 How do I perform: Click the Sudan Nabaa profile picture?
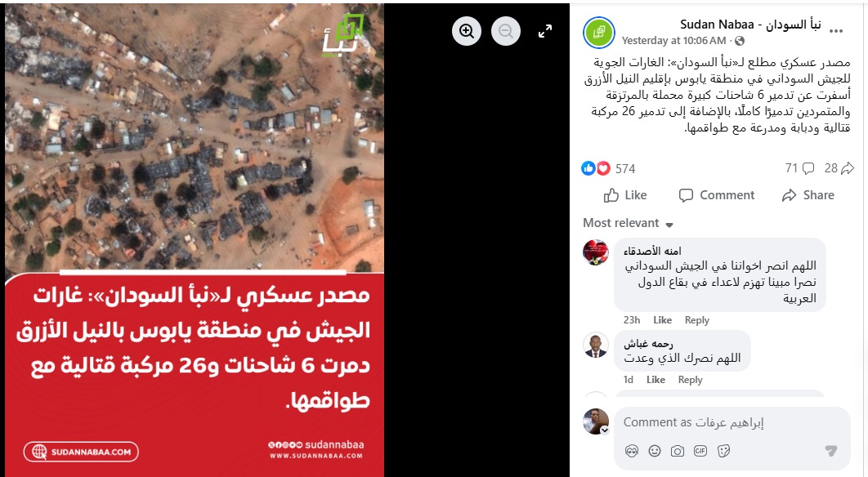(599, 32)
